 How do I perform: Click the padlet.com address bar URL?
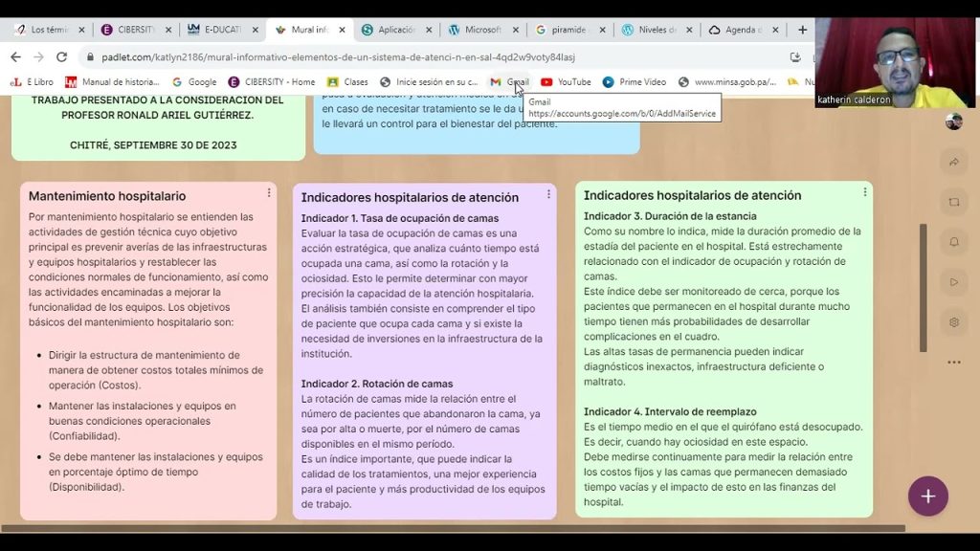coord(338,56)
